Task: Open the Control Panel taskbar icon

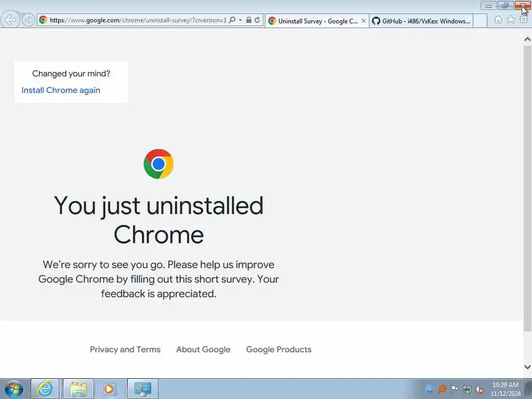Action: pyautogui.click(x=142, y=389)
